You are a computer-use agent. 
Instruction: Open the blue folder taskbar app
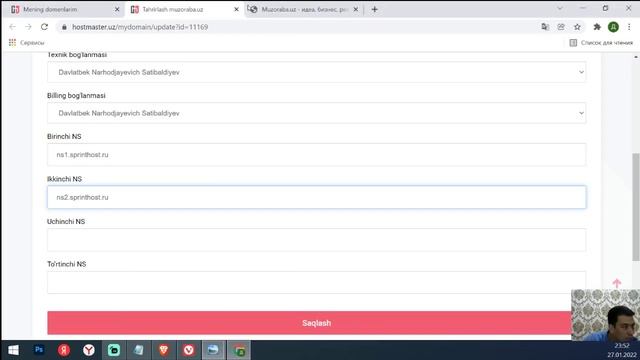(213, 350)
